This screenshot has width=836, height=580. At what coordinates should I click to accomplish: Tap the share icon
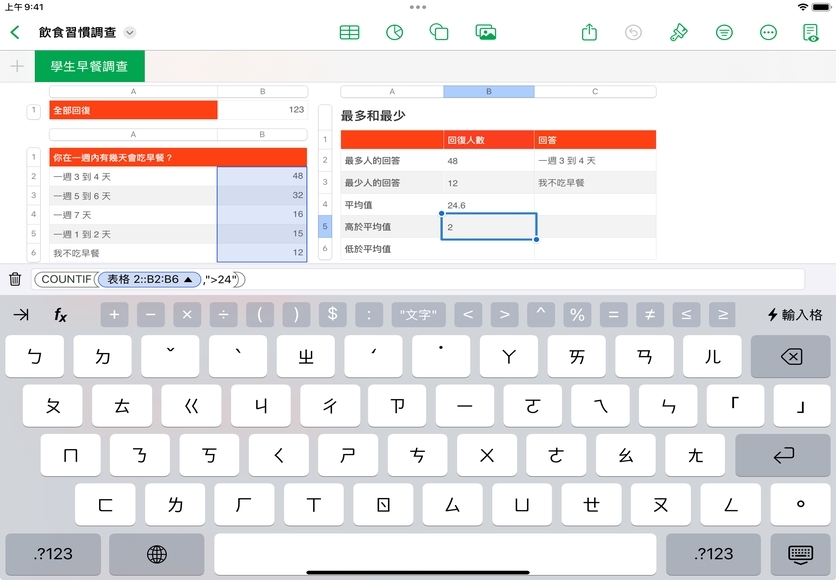(x=589, y=32)
